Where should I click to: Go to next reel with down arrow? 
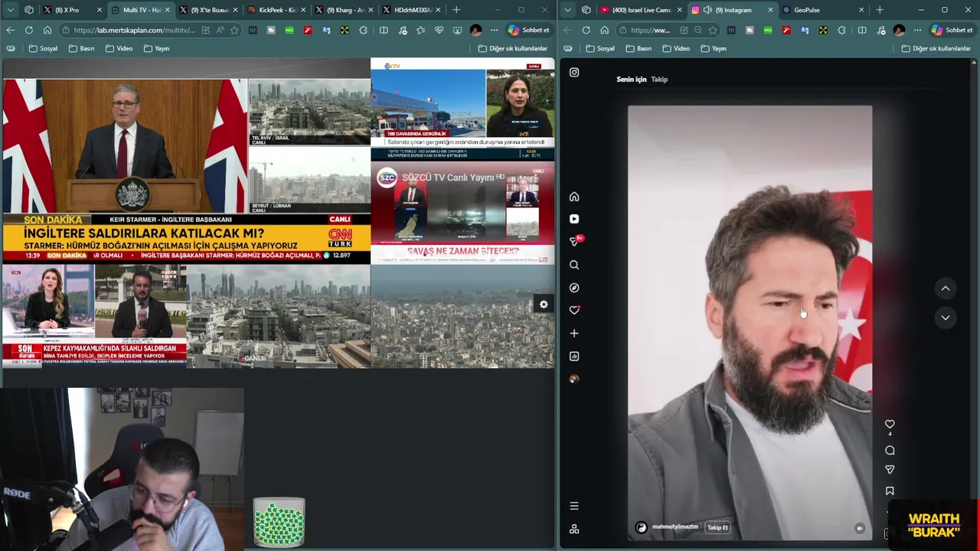946,318
